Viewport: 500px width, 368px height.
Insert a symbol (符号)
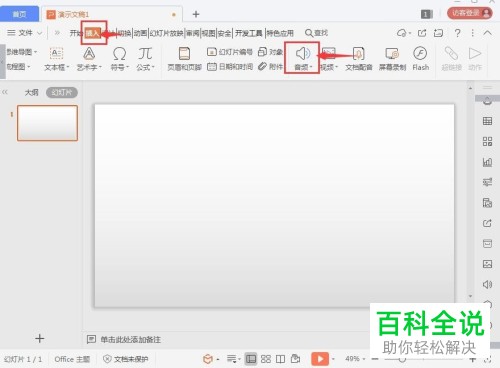click(119, 59)
